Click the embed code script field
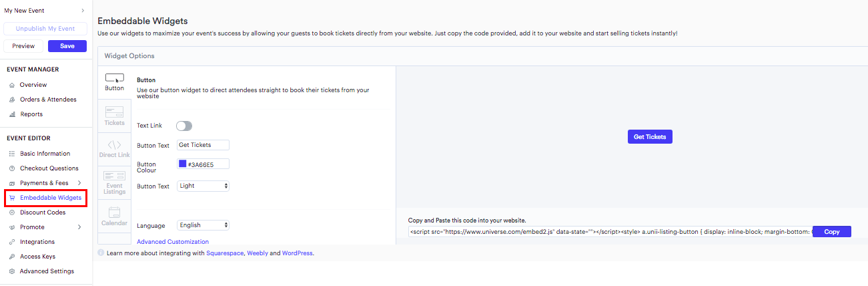Viewport: 868px width, 286px height. 609,232
